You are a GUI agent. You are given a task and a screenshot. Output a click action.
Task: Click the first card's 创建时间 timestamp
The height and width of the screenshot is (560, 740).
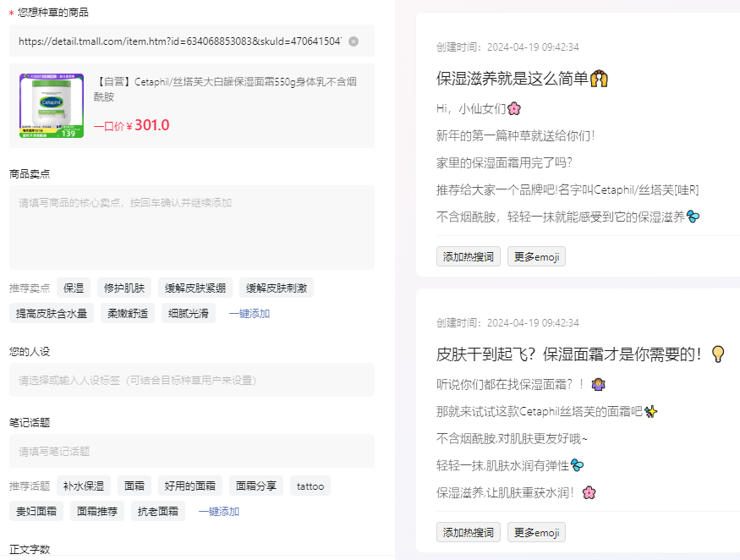pyautogui.click(x=507, y=47)
